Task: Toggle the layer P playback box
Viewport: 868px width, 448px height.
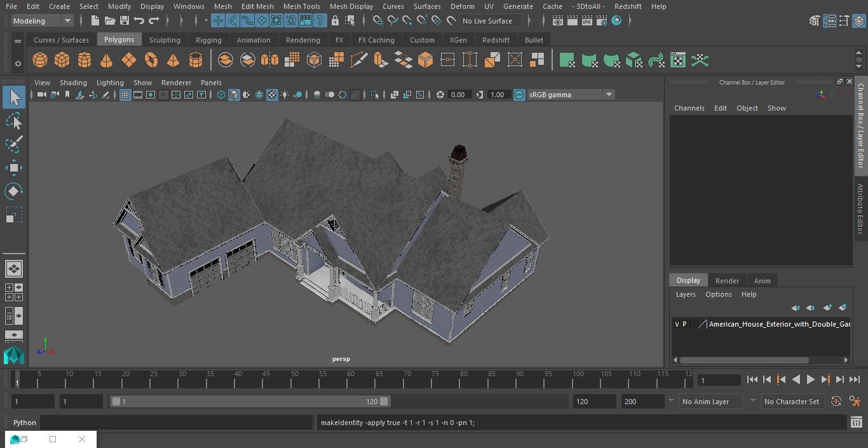Action: point(684,324)
